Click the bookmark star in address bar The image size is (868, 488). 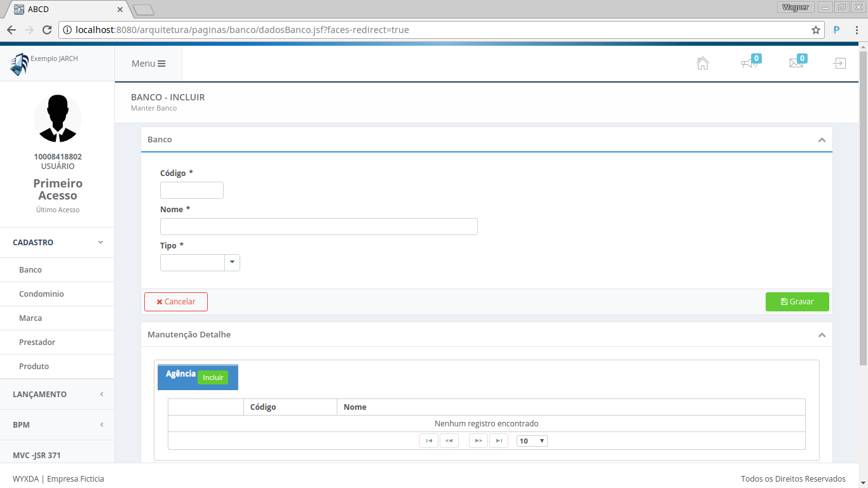coord(815,30)
